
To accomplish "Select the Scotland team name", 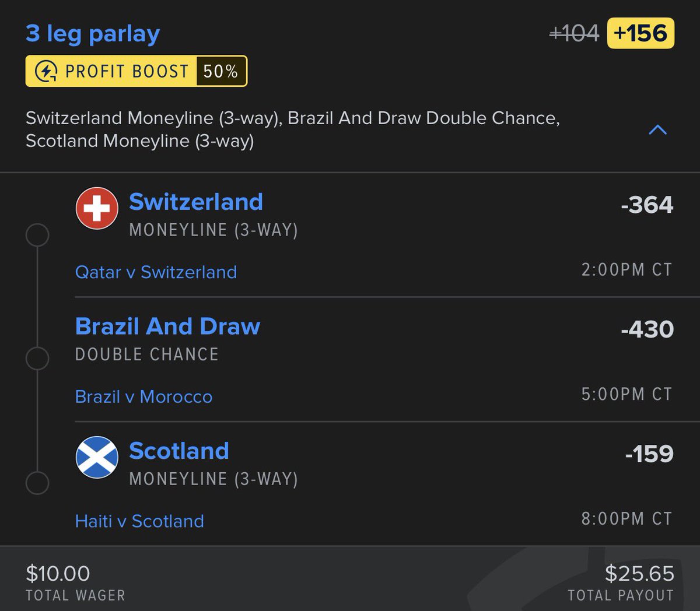I will [179, 451].
